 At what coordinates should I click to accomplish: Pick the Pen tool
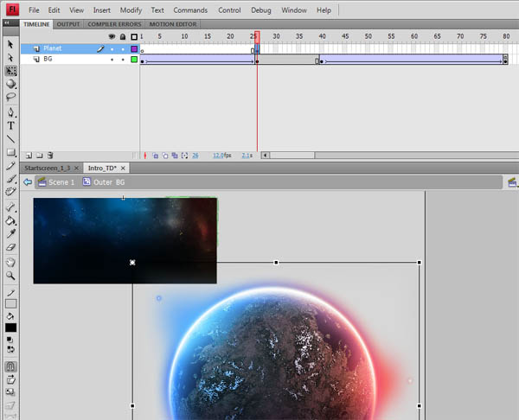pos(10,112)
